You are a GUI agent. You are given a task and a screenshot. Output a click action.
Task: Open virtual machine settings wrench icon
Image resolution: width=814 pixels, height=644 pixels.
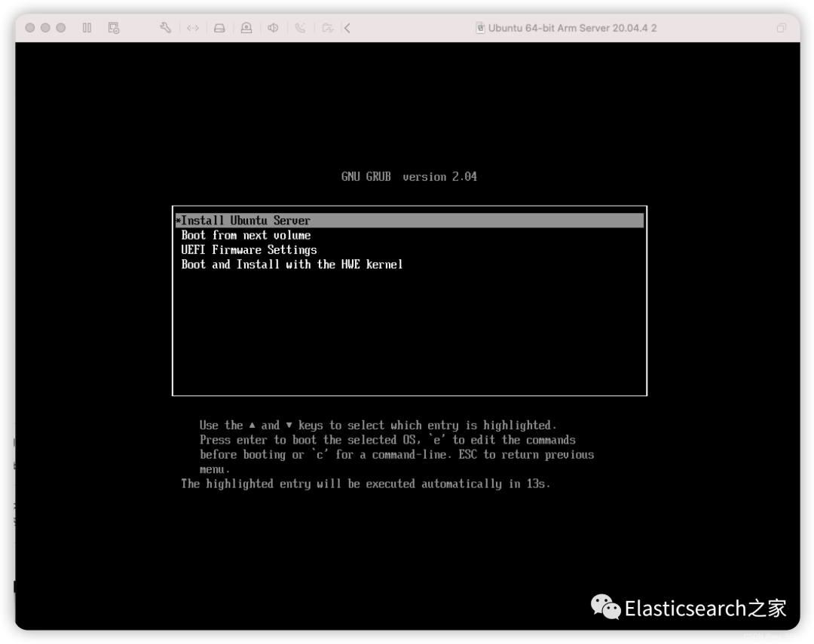click(x=166, y=28)
